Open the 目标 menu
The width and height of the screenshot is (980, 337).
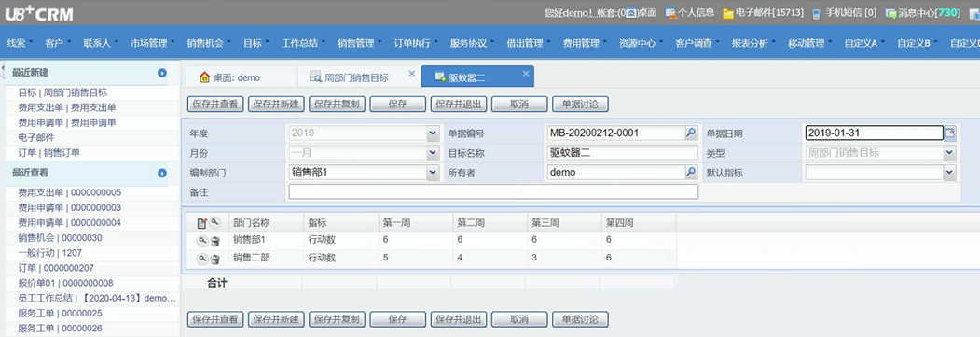click(255, 43)
